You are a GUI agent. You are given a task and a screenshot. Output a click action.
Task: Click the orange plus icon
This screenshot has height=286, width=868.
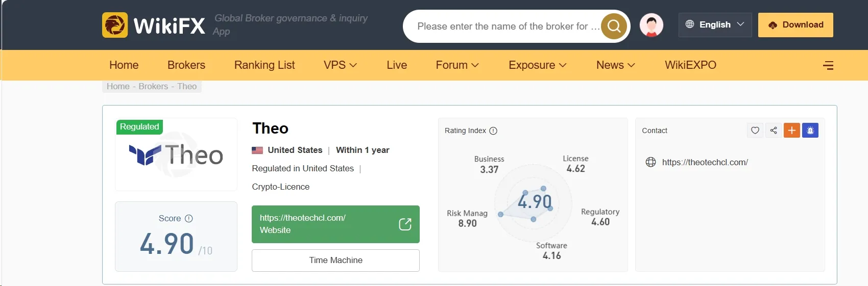pyautogui.click(x=792, y=131)
